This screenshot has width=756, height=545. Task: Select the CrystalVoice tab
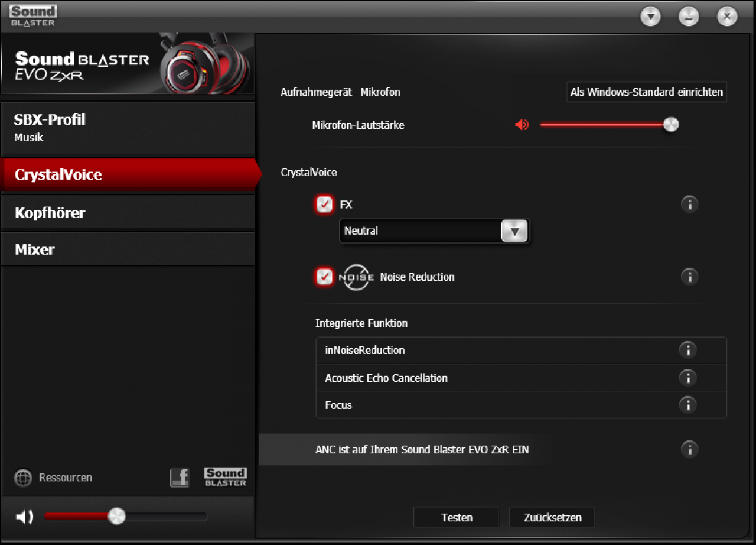point(130,174)
